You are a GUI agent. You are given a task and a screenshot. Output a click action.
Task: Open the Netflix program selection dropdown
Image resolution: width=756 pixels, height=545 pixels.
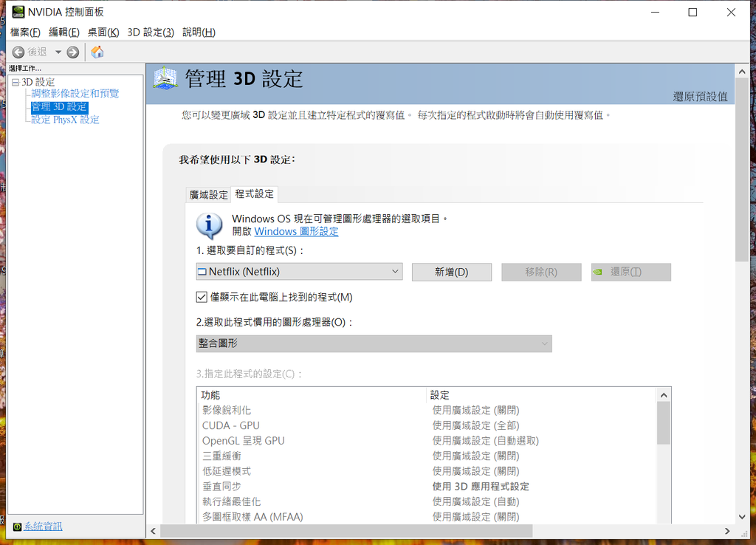tap(299, 272)
